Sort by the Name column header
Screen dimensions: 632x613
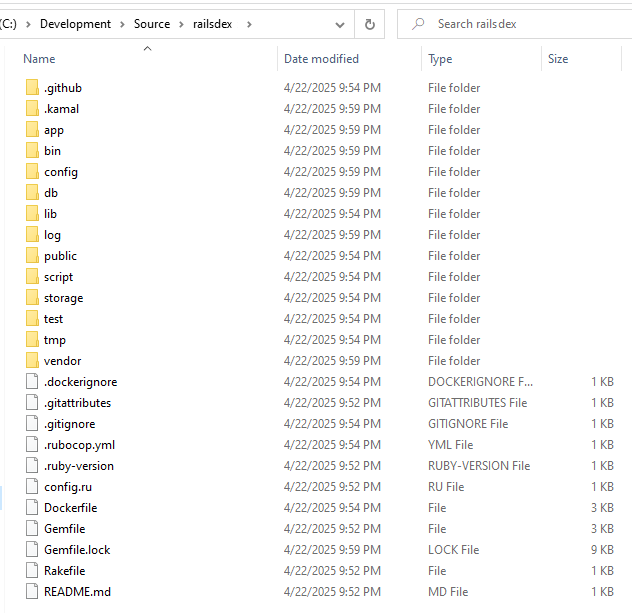[40, 59]
